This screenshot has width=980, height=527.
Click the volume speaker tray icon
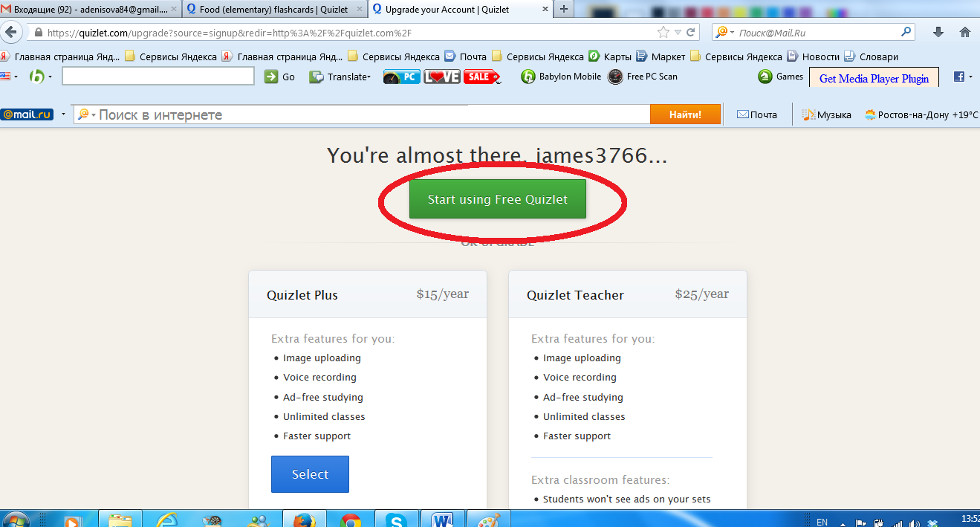[x=914, y=523]
